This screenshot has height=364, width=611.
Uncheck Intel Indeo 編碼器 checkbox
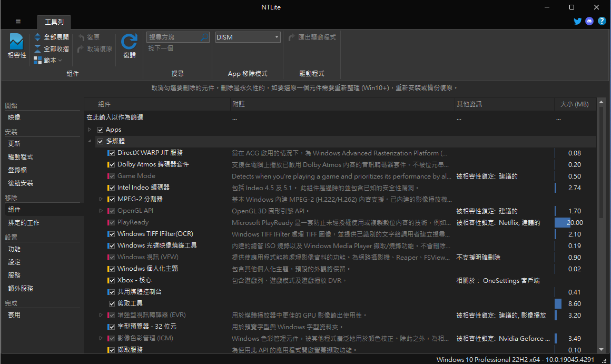(x=111, y=188)
